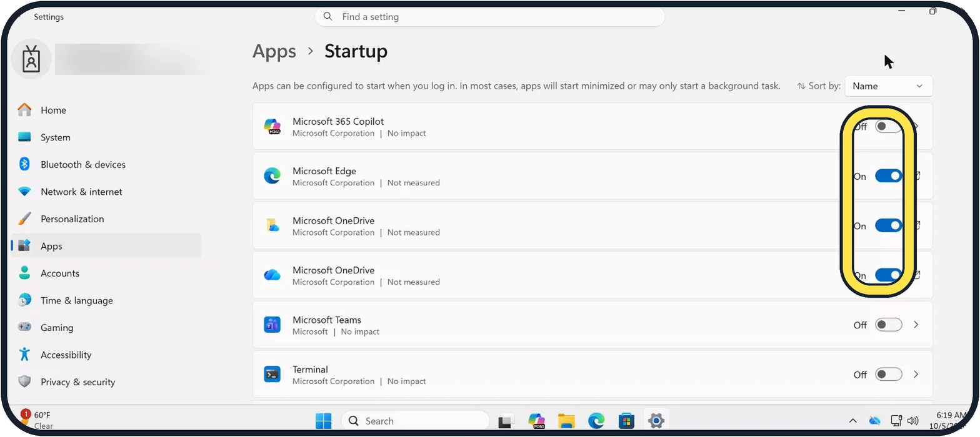Open System settings category
Screen dimensions: 980x437
click(x=106, y=137)
